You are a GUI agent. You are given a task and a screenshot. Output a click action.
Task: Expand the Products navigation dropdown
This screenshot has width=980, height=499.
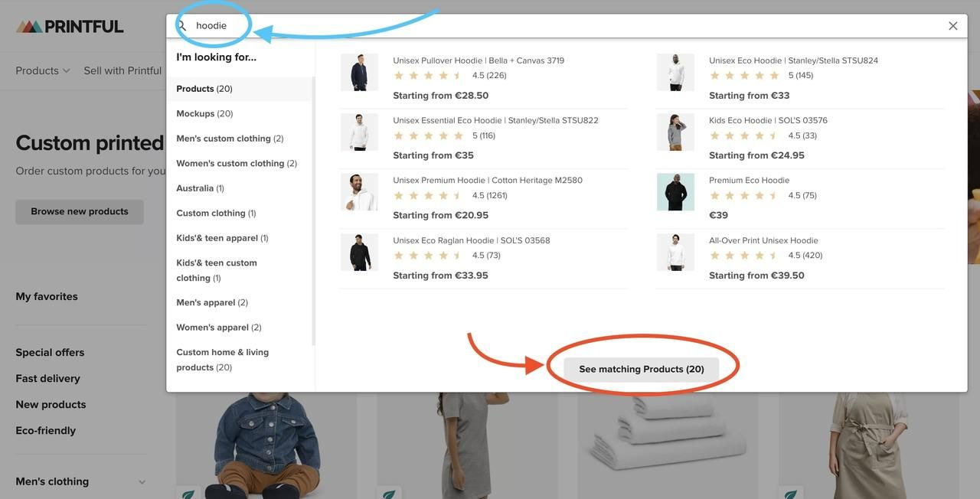click(x=43, y=70)
